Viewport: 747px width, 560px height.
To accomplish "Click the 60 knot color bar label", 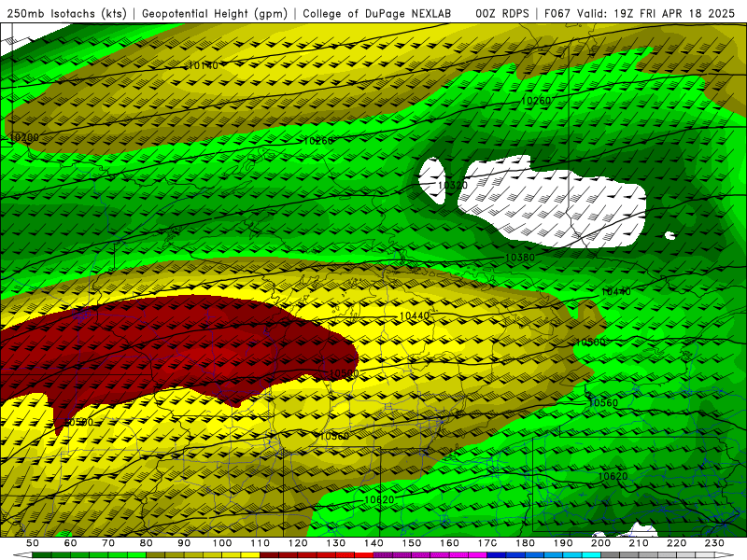I will click(x=70, y=543).
